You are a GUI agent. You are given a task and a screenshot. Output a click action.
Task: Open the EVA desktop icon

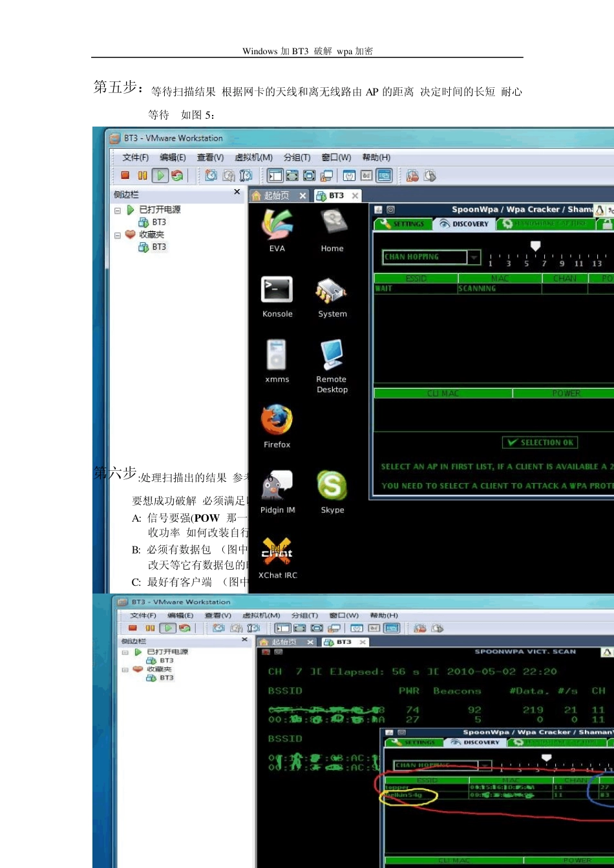coord(277,230)
